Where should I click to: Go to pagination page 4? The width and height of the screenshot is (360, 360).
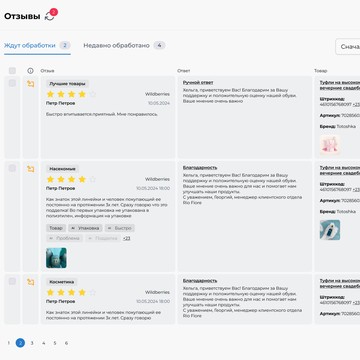click(x=43, y=343)
